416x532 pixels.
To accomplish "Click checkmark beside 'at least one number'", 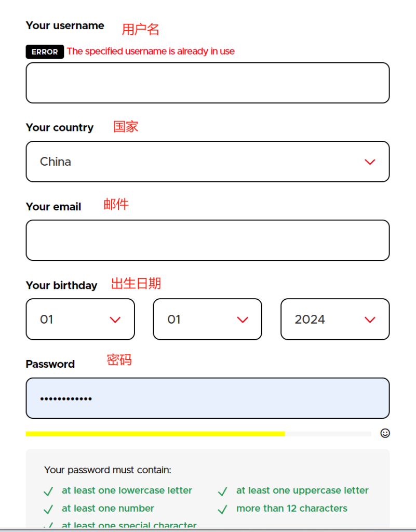I will coord(48,509).
